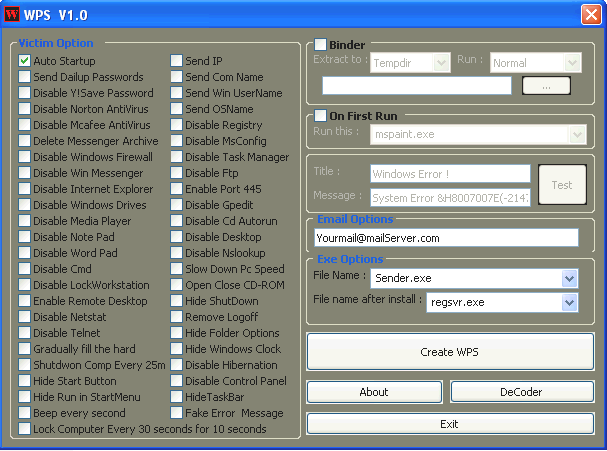Expand the Run mode Normal dropdown
Viewport: 607px width, 451px height.
(x=572, y=63)
